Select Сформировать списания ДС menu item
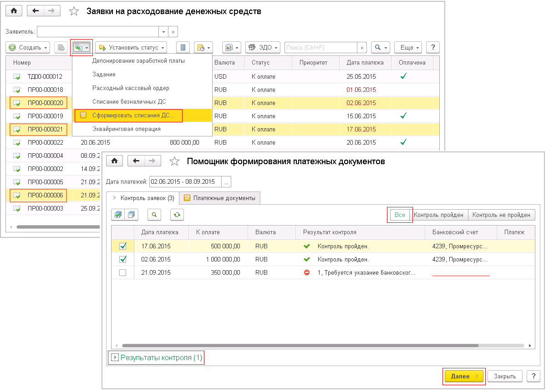Image resolution: width=549 pixels, height=392 pixels. point(133,116)
